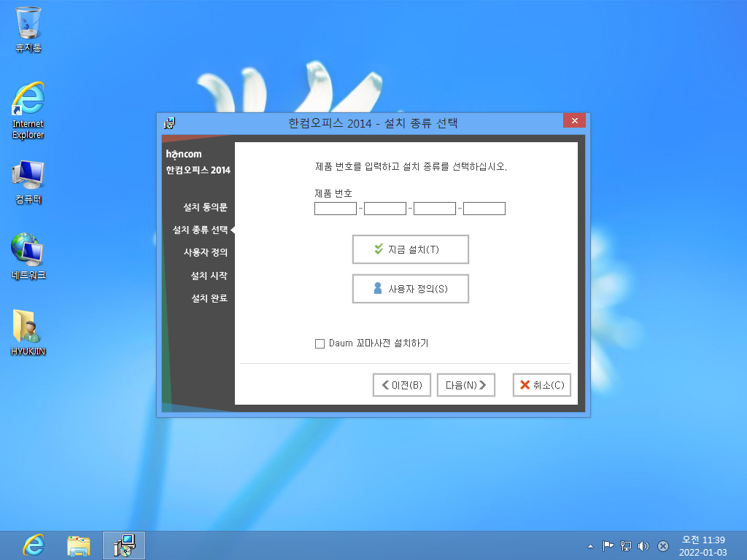Enable Daum 꼬마사전 설치하기 checkbox
The height and width of the screenshot is (560, 747).
coord(320,343)
